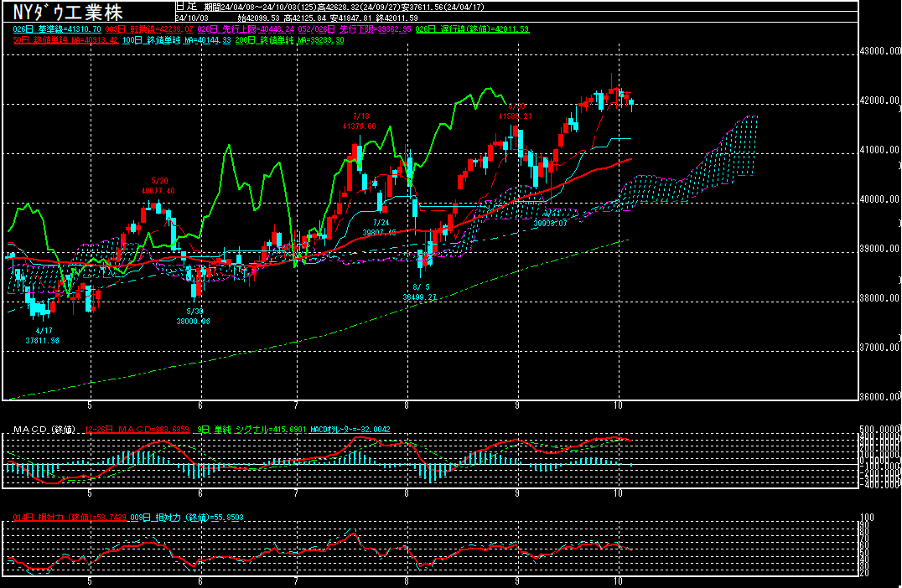Viewport: 902px width, 588px height.
Task: Click month 8 on the RSI panel axis
Action: (407, 581)
